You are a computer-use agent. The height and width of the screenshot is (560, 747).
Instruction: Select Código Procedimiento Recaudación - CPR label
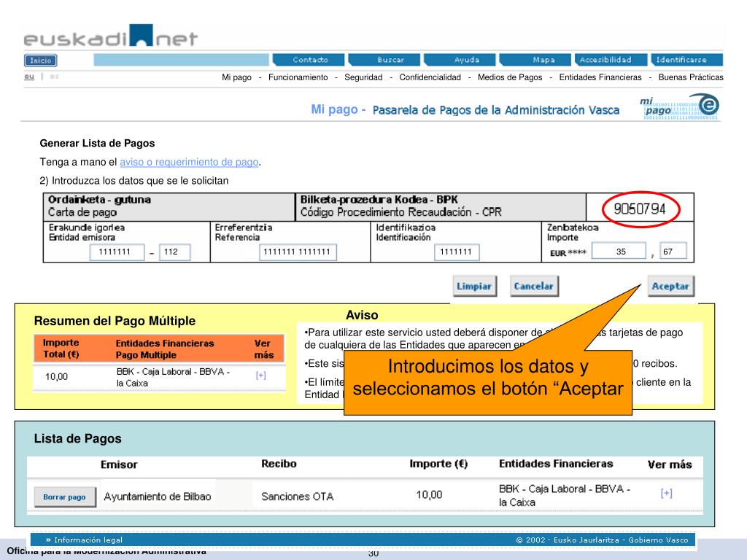pos(400,212)
